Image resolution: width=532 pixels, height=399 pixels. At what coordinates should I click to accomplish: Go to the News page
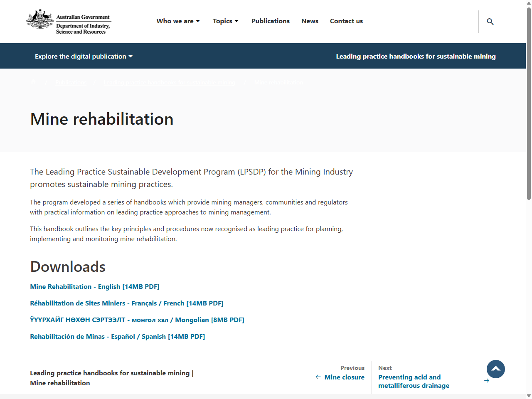coord(310,21)
